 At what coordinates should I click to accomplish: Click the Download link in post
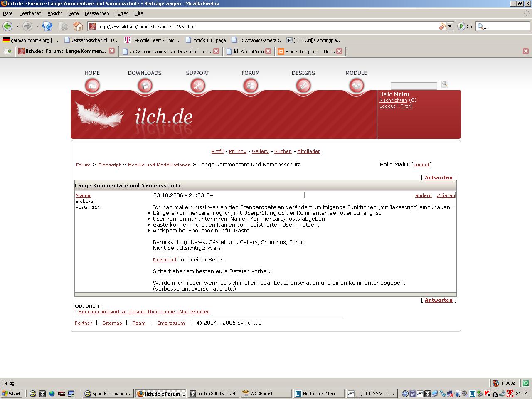pos(165,260)
